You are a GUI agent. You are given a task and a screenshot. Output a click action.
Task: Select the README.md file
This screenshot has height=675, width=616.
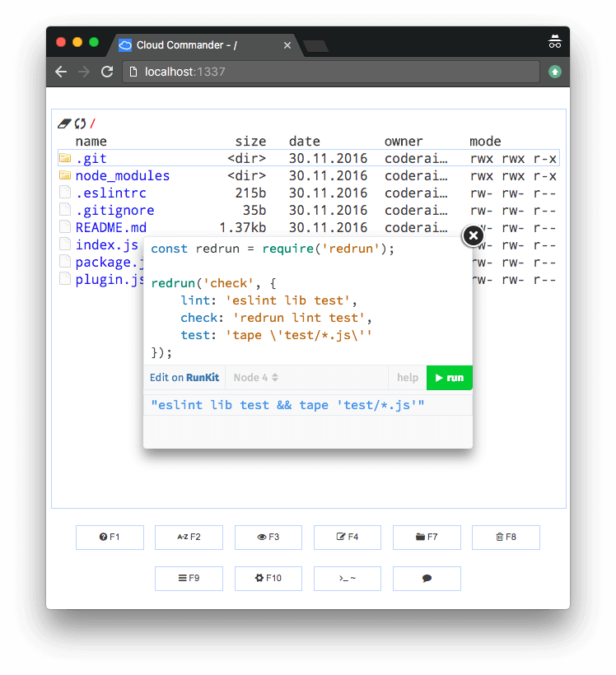point(110,227)
